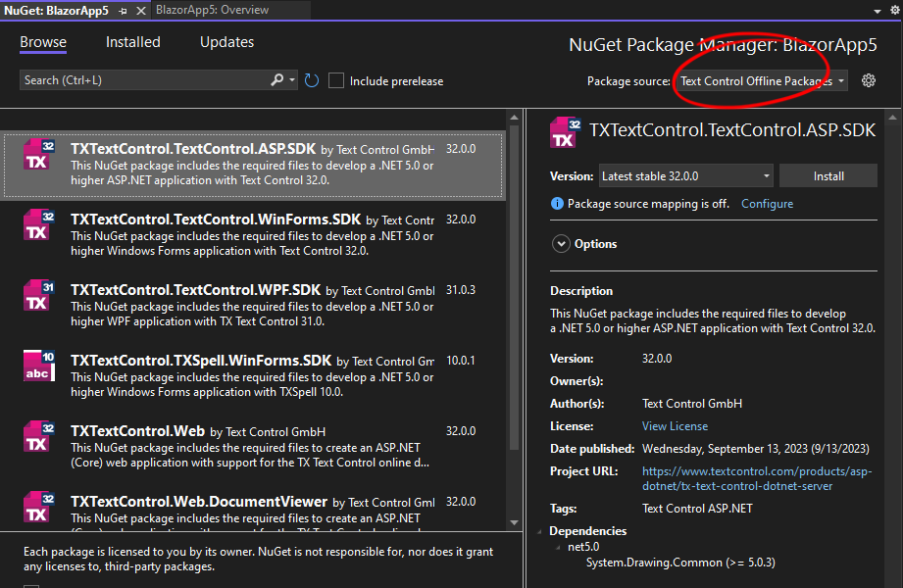903x588 pixels.
Task: Open search options dropdown arrow
Action: pos(292,80)
